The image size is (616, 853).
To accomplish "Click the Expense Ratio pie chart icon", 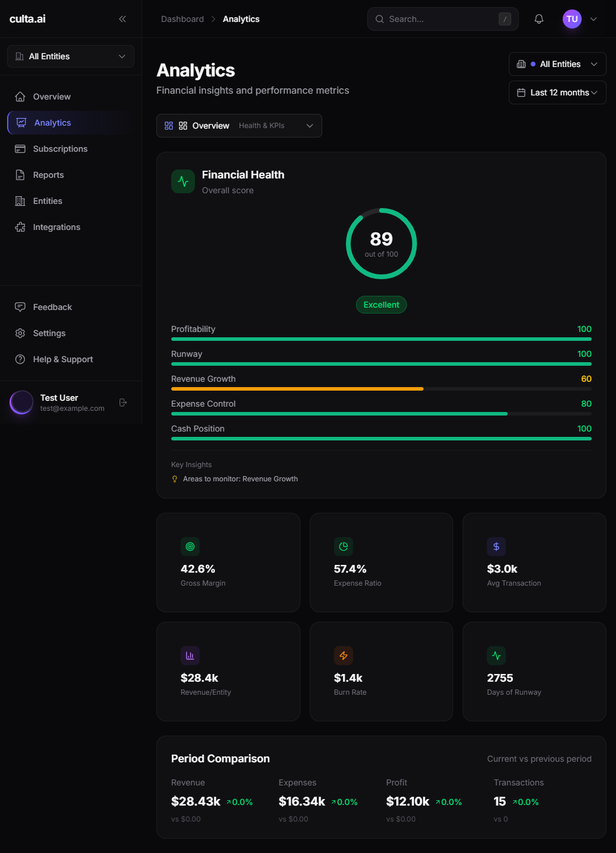I will 344,546.
